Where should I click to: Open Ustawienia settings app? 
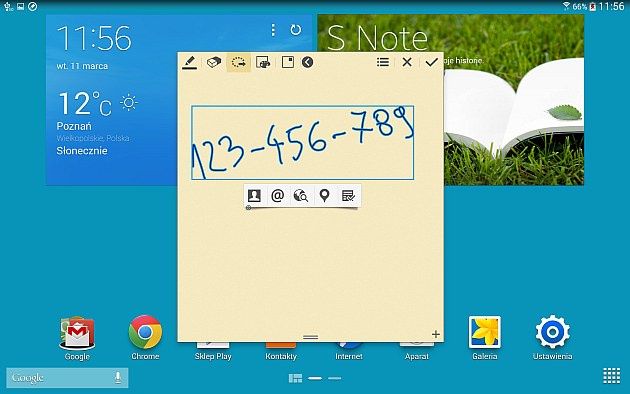552,332
